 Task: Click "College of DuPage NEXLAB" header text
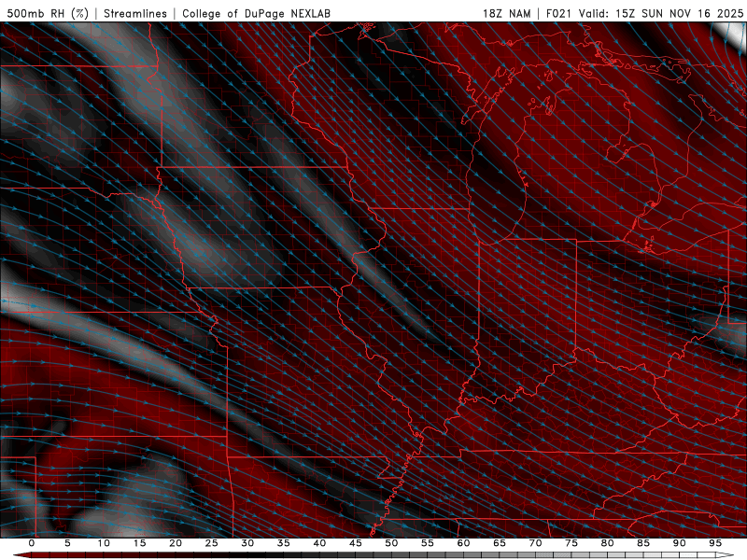point(256,13)
